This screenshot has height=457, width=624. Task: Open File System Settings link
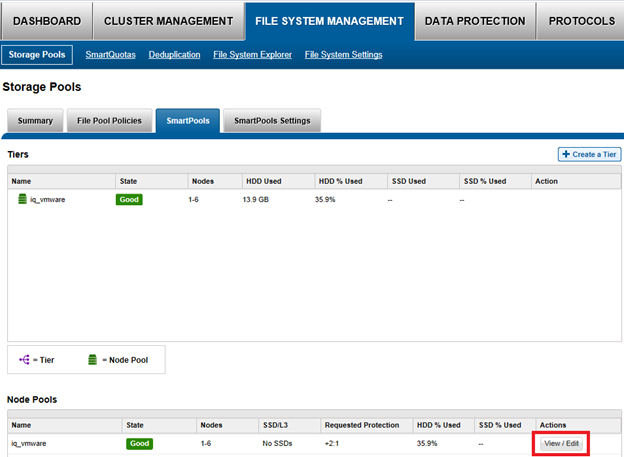[343, 54]
